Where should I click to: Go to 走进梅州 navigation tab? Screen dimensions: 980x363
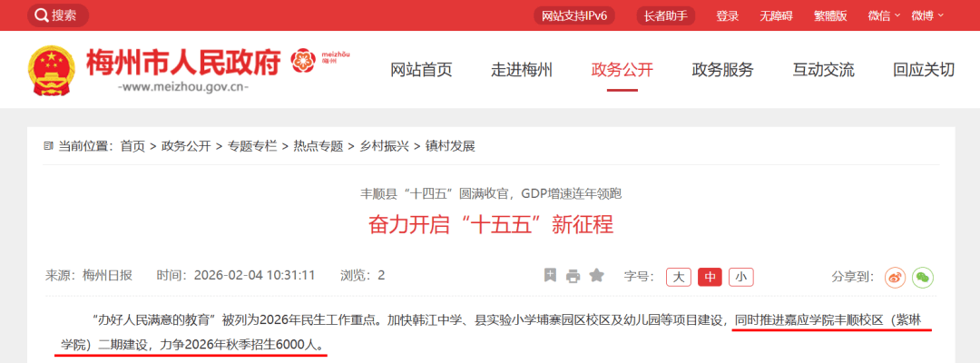coord(522,70)
